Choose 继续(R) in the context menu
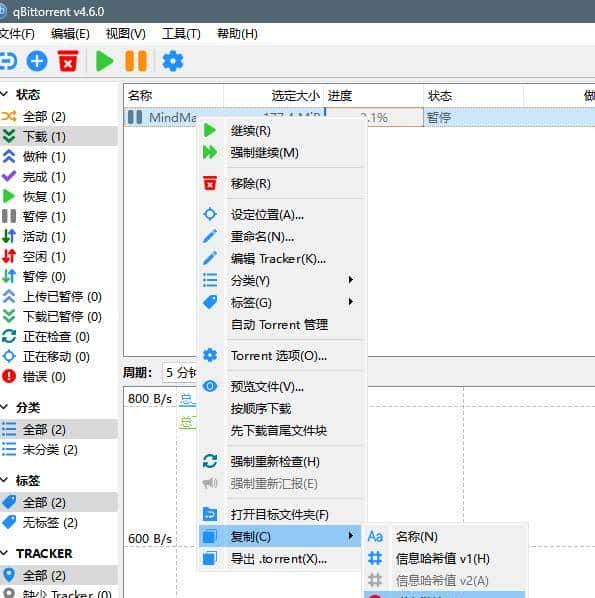The width and height of the screenshot is (595, 598). [x=281, y=130]
